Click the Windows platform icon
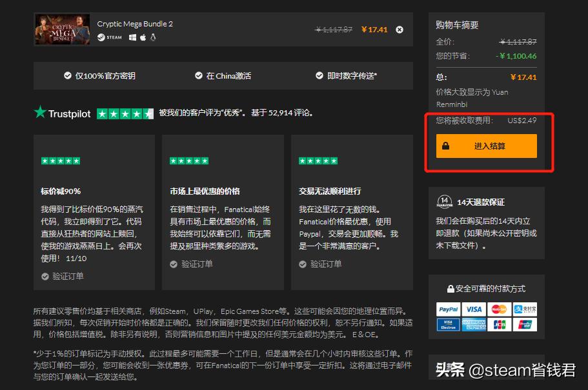 pyautogui.click(x=133, y=37)
